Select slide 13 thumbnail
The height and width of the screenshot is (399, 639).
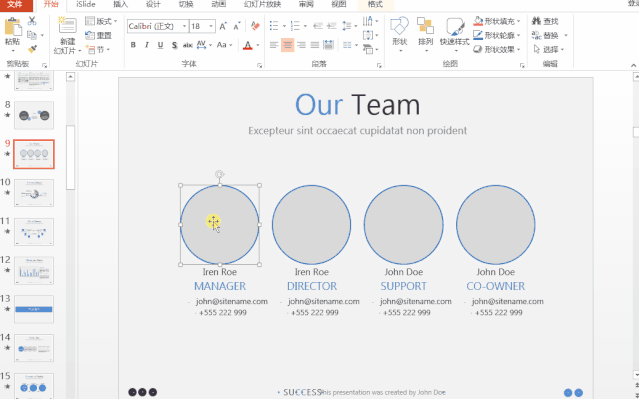34,309
